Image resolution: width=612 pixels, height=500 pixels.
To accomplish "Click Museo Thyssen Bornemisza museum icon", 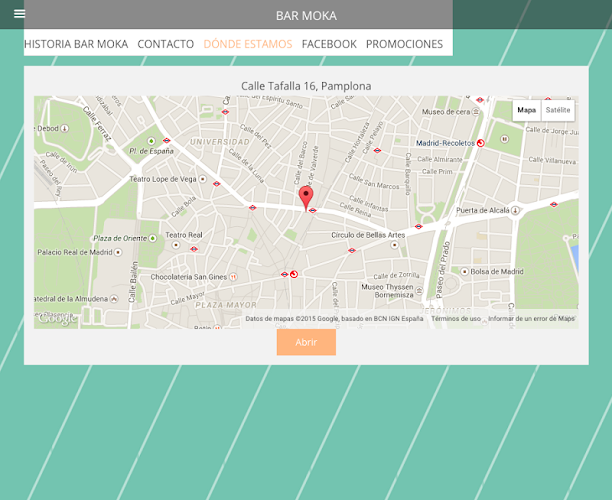I will pyautogui.click(x=419, y=290).
